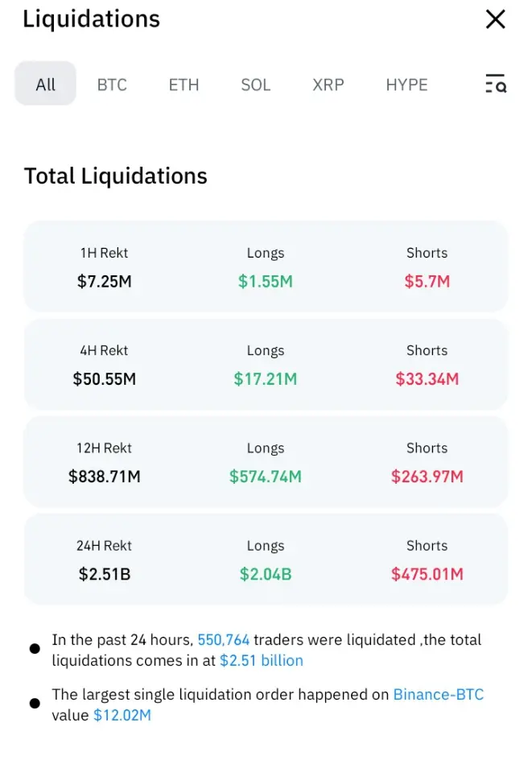
Task: Click the Total Liquidations heading
Action: 116,176
